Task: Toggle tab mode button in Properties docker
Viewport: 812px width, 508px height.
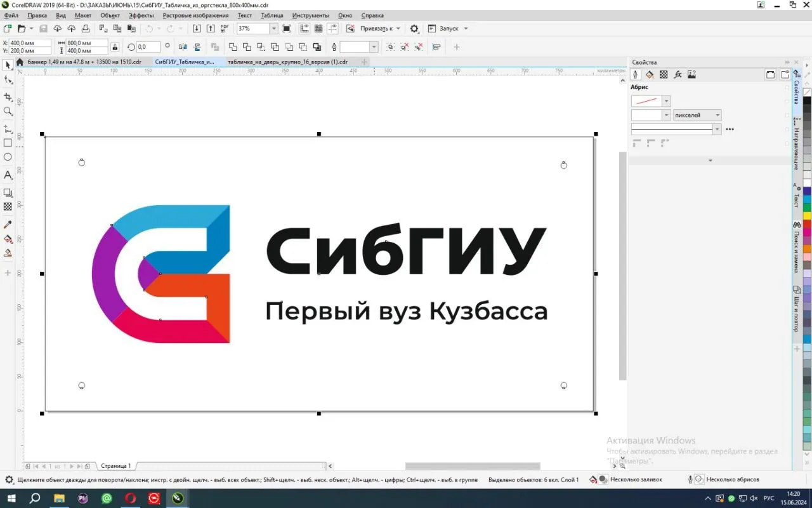Action: 785,74
